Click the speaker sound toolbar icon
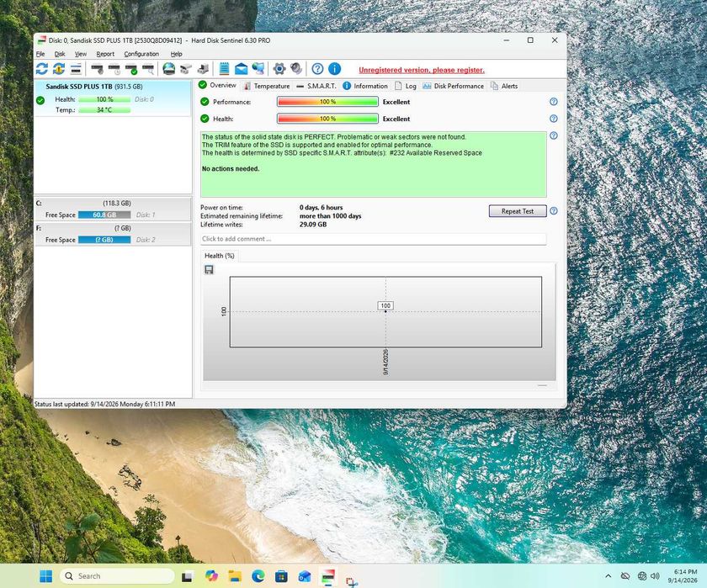707x588 pixels. [295, 69]
